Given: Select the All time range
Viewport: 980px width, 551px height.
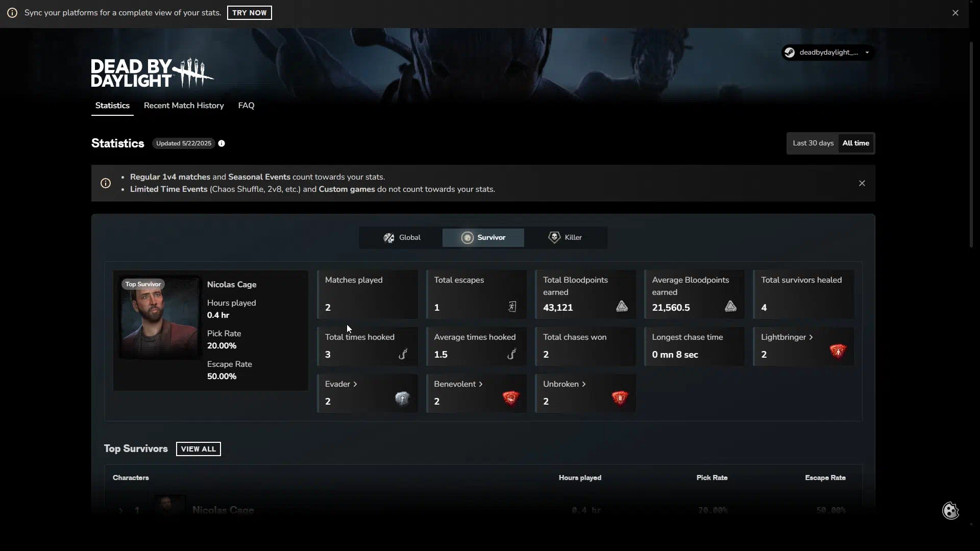Looking at the screenshot, I should 856,143.
